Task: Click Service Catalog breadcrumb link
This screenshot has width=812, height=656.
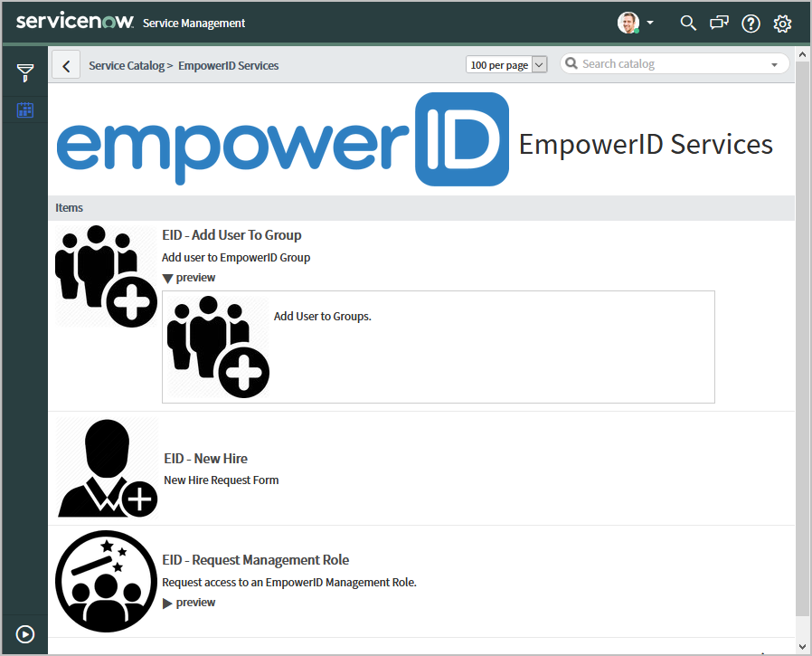Action: (x=126, y=65)
